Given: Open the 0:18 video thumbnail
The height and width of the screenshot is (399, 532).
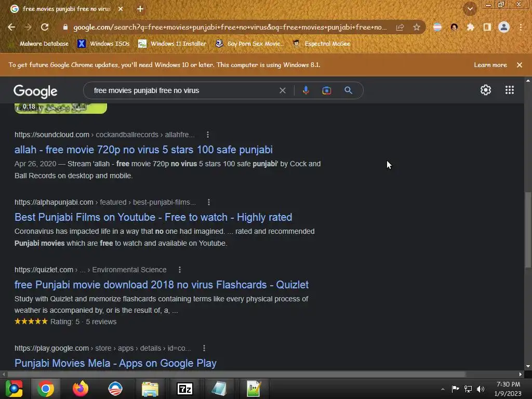Looking at the screenshot, I should coord(61,108).
